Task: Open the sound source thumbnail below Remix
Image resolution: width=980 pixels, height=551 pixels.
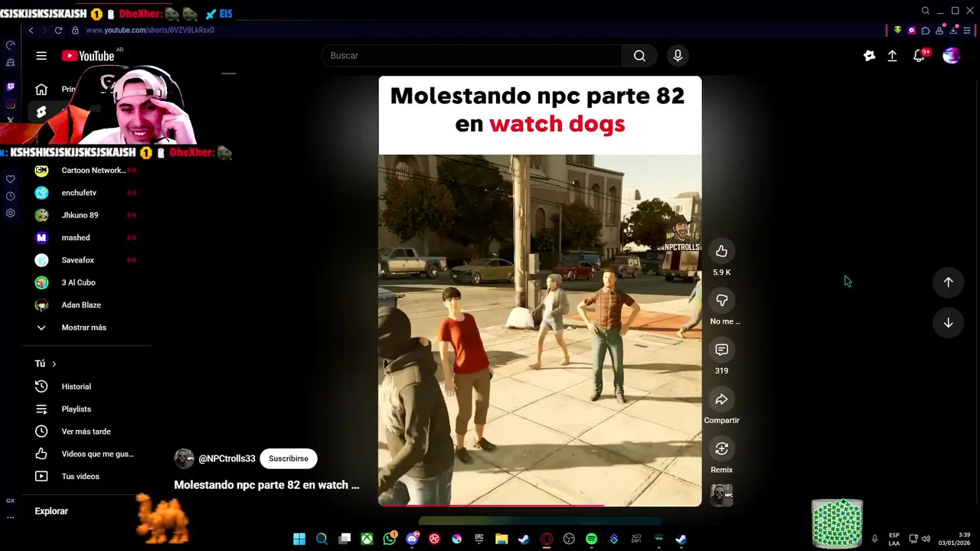Action: 721,494
